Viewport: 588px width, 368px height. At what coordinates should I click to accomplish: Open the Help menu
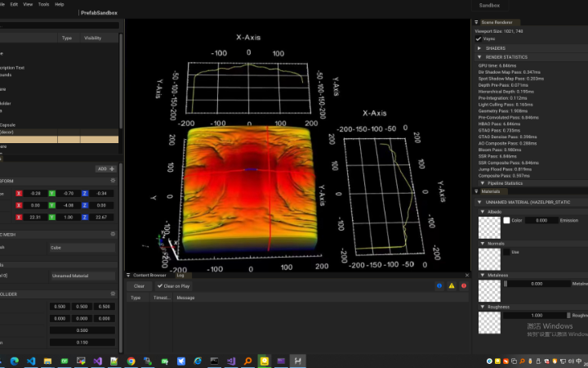[x=60, y=4]
